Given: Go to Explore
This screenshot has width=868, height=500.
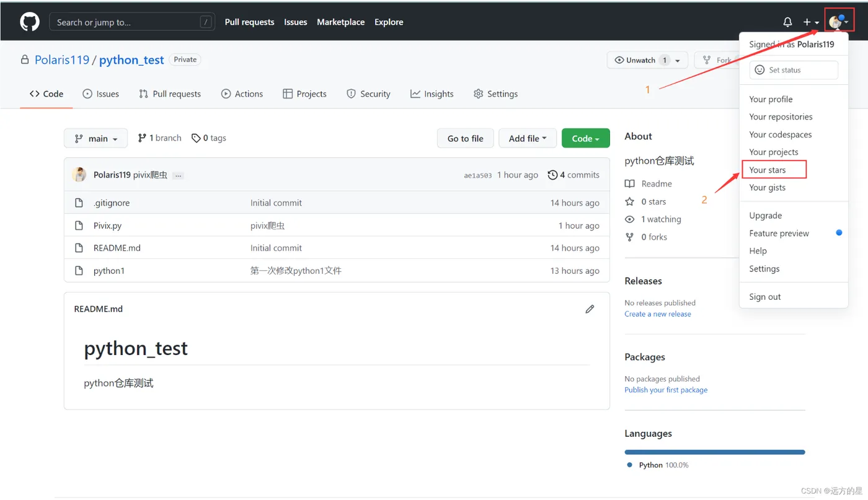Looking at the screenshot, I should [x=389, y=22].
